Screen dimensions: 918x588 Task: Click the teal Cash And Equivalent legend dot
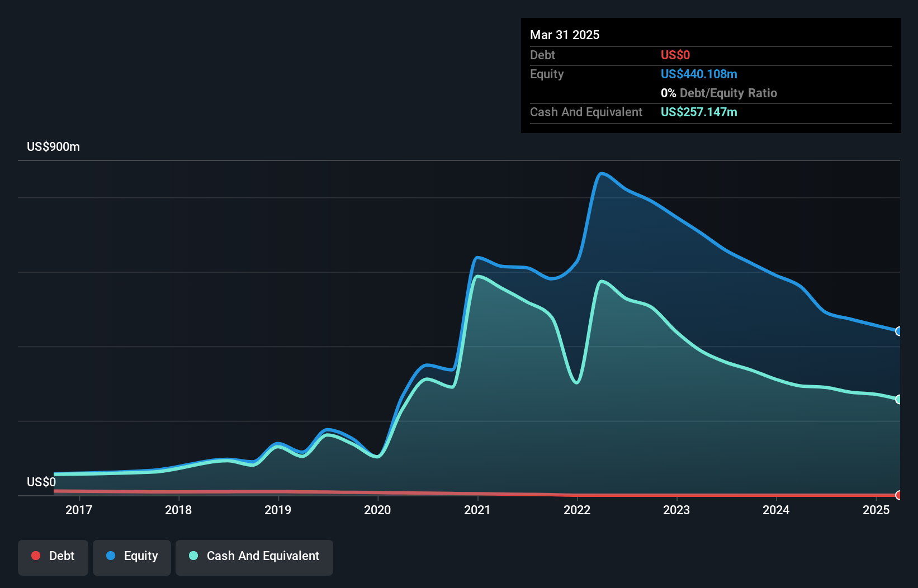coord(193,556)
